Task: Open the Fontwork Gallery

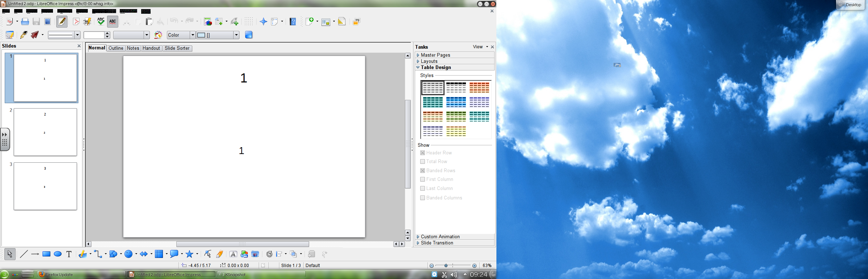Action: point(233,254)
